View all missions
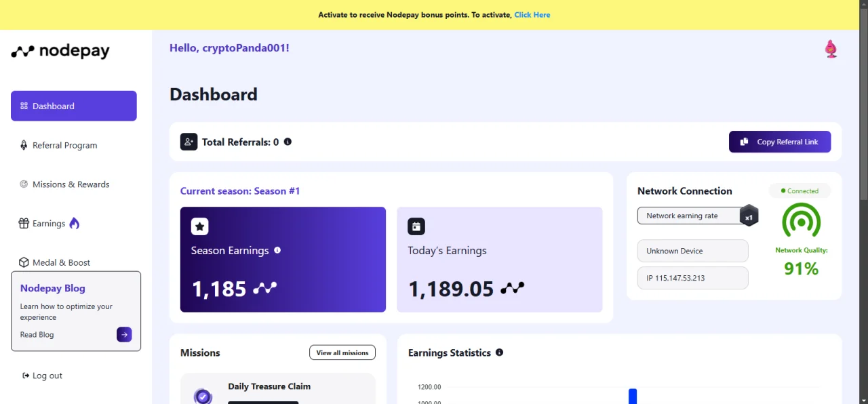Image resolution: width=868 pixels, height=404 pixels. click(x=342, y=352)
